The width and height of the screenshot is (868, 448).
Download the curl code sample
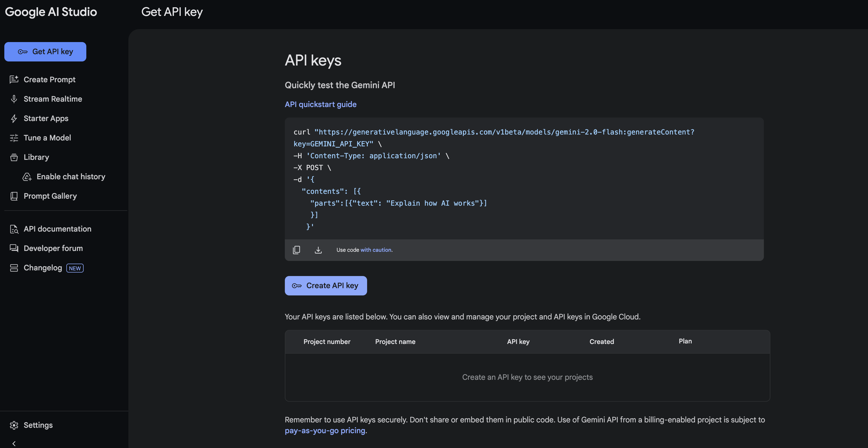318,250
